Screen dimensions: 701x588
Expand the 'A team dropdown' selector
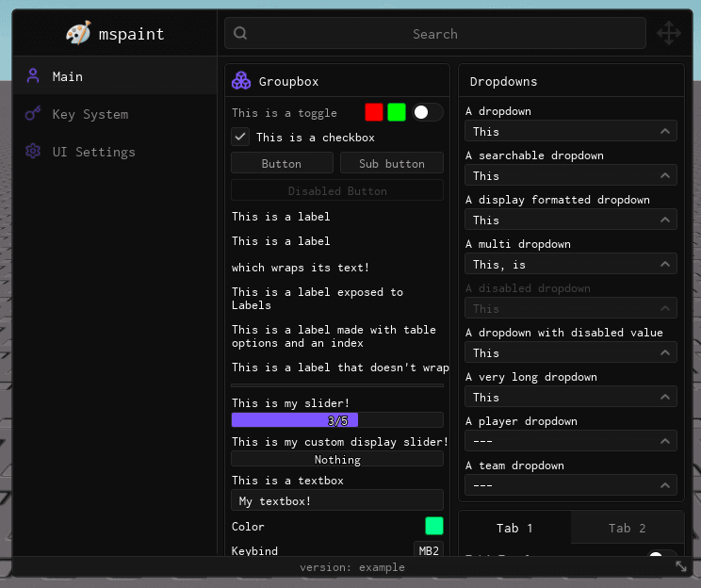pyautogui.click(x=571, y=485)
